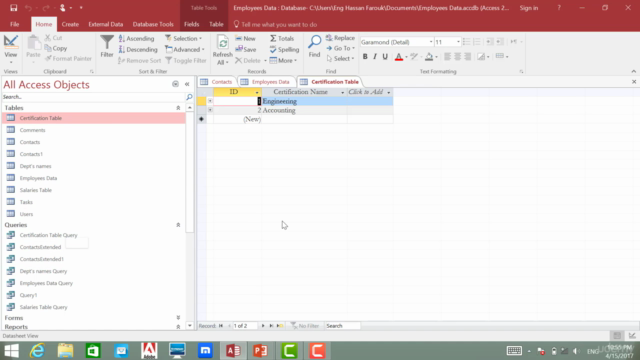This screenshot has width=640, height=360.
Task: Open Access from the taskbar
Action: click(233, 350)
